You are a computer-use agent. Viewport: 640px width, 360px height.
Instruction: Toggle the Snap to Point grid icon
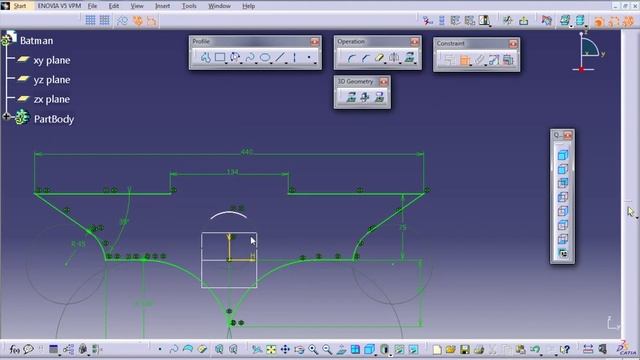click(105, 20)
